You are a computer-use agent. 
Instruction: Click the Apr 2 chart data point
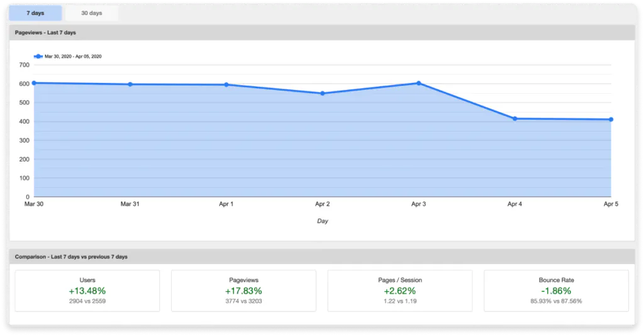click(323, 93)
